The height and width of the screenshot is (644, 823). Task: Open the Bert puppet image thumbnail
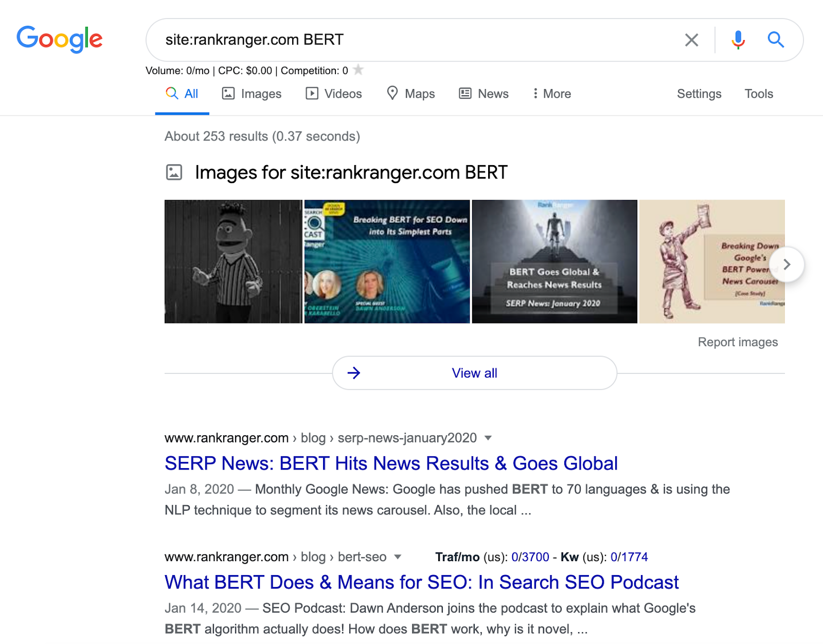coord(233,261)
